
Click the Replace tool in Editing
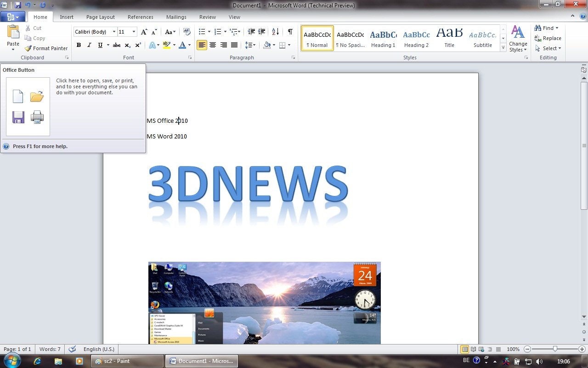pos(548,38)
